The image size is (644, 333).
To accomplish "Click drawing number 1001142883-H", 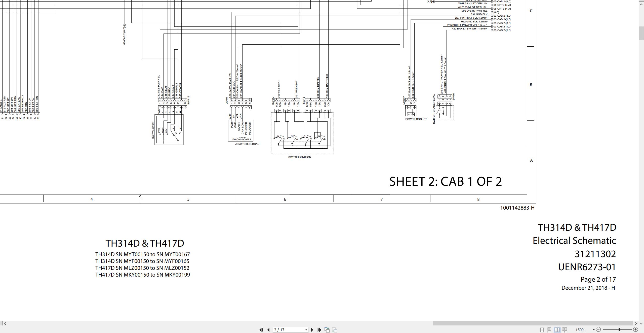I will pos(517,208).
